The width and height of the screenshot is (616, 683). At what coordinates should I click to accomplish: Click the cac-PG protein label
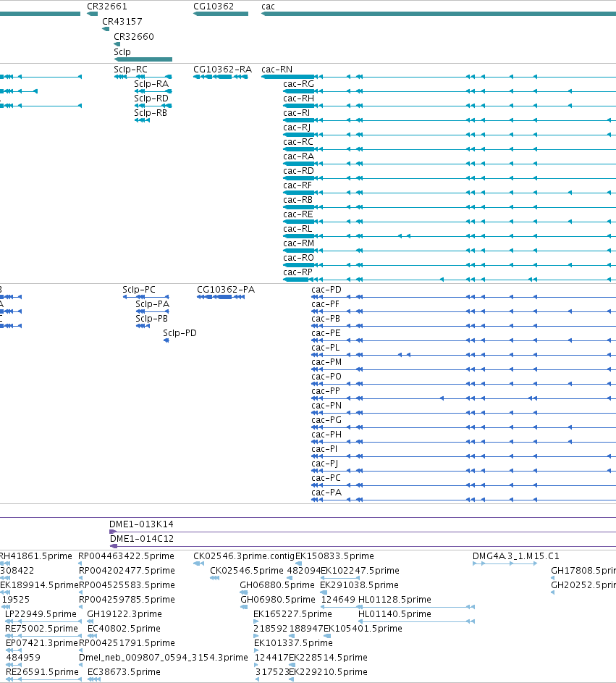[x=326, y=420]
